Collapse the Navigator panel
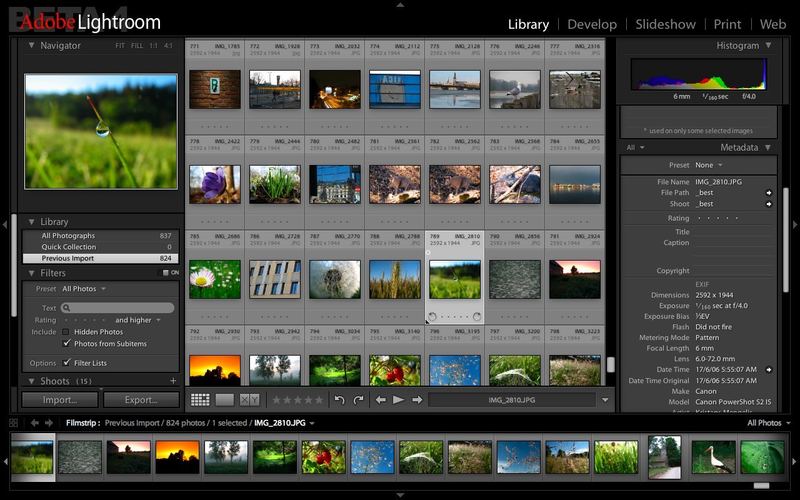Screen dimensions: 800x500 (x=31, y=46)
